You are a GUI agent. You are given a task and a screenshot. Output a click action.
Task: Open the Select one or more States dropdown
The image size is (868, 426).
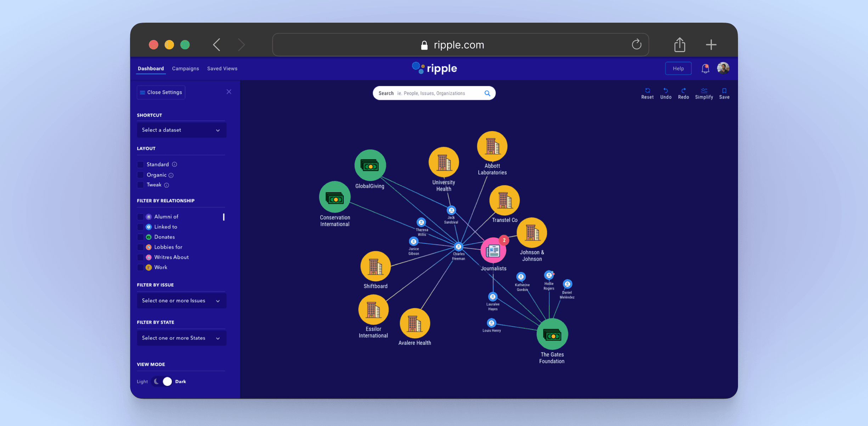click(x=181, y=338)
